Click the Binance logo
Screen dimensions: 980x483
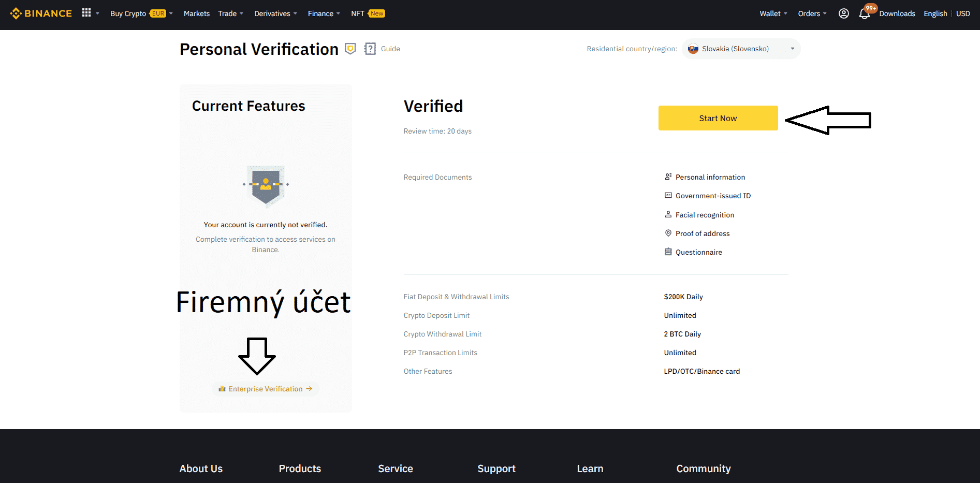[x=41, y=13]
